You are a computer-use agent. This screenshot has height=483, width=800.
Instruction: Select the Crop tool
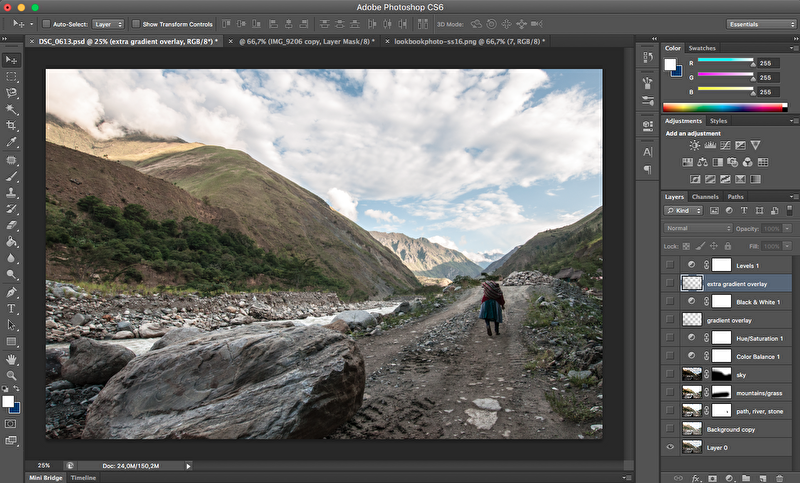pyautogui.click(x=11, y=125)
